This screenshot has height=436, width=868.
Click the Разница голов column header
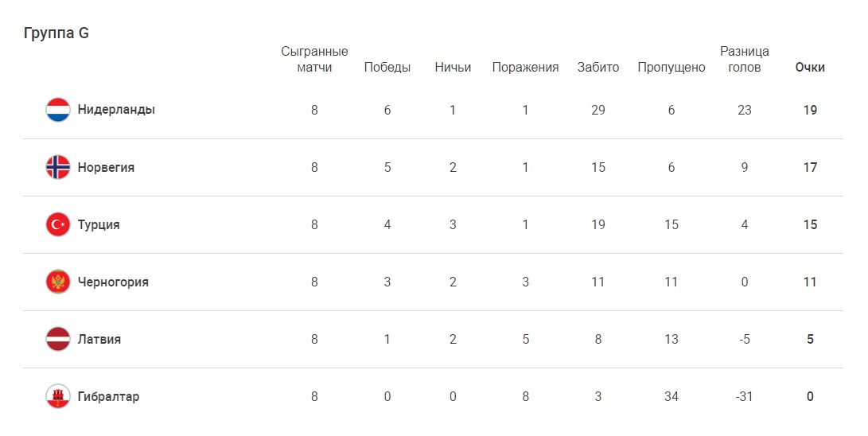pos(745,60)
